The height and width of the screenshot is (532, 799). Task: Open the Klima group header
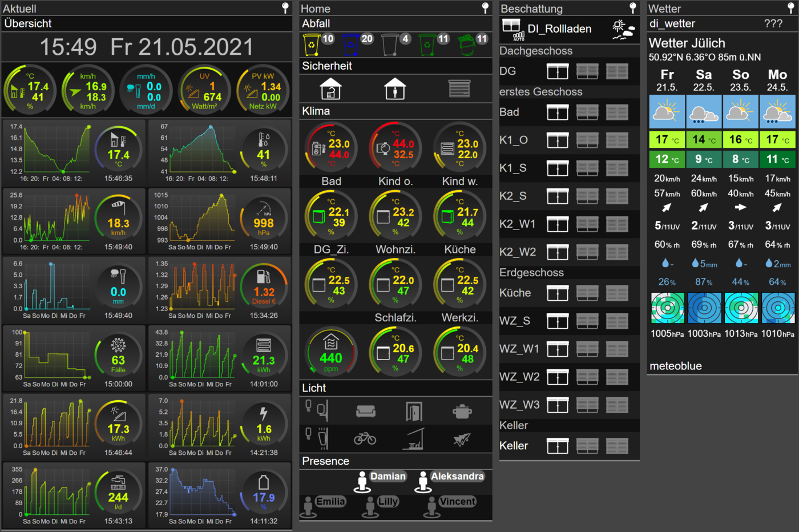pyautogui.click(x=316, y=111)
